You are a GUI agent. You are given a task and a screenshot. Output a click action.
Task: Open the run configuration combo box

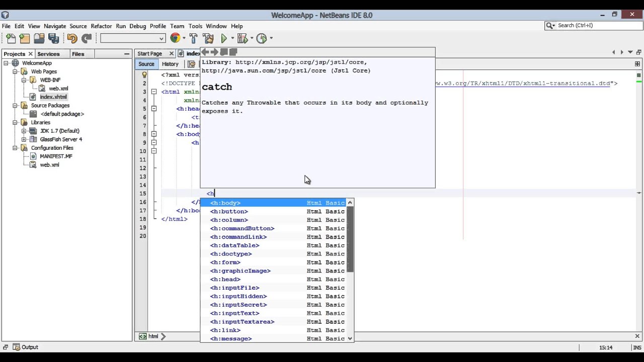(x=133, y=38)
